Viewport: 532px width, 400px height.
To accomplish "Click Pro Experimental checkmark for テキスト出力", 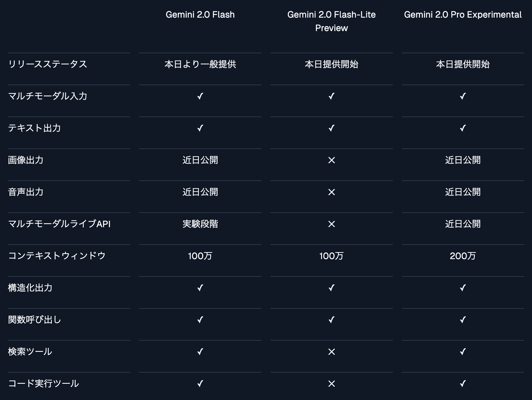I will (x=463, y=128).
